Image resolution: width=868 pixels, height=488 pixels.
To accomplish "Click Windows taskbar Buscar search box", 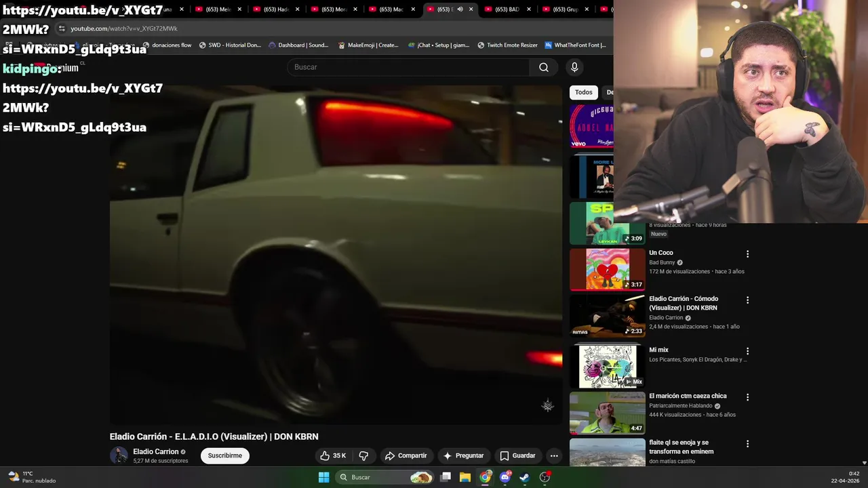I will (385, 477).
